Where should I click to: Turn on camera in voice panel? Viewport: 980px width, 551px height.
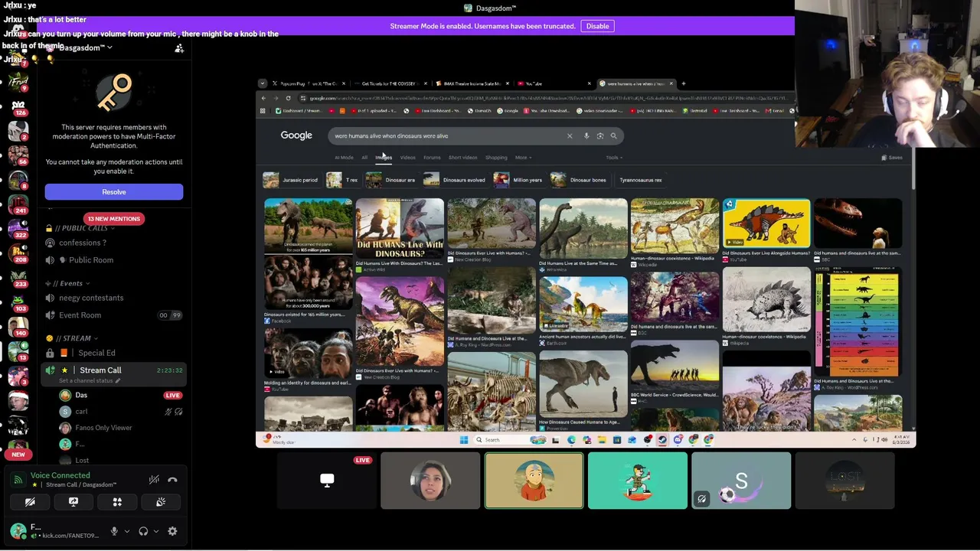coord(30,502)
